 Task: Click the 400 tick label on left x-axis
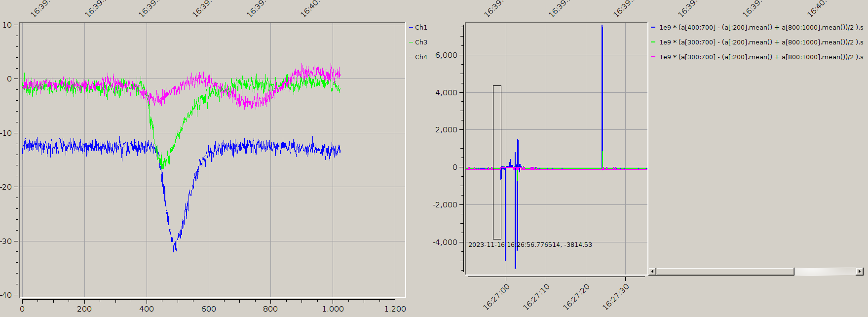147,309
